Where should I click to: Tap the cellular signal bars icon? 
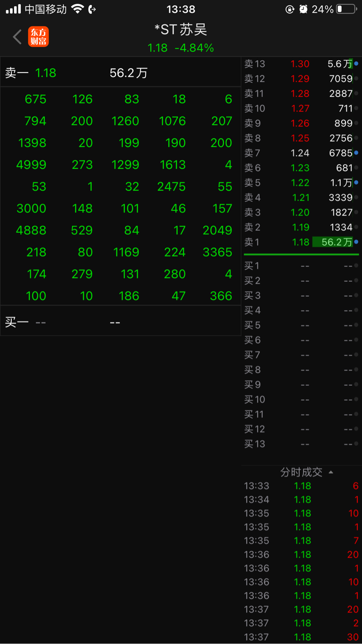(13, 9)
